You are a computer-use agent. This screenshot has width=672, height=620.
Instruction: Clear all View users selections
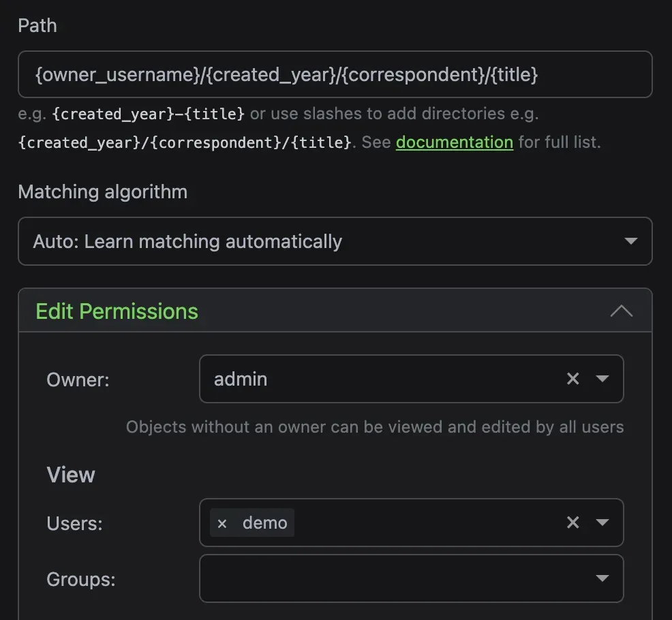click(572, 523)
